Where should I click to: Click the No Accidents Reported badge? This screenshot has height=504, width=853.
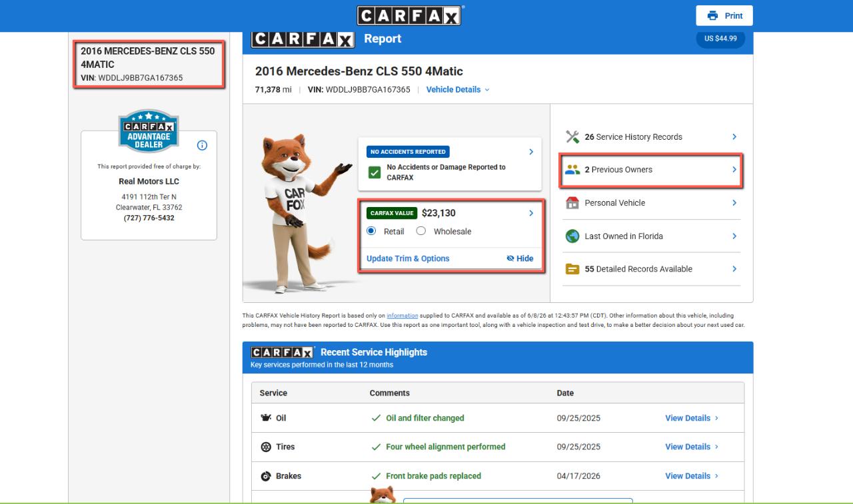pyautogui.click(x=408, y=152)
